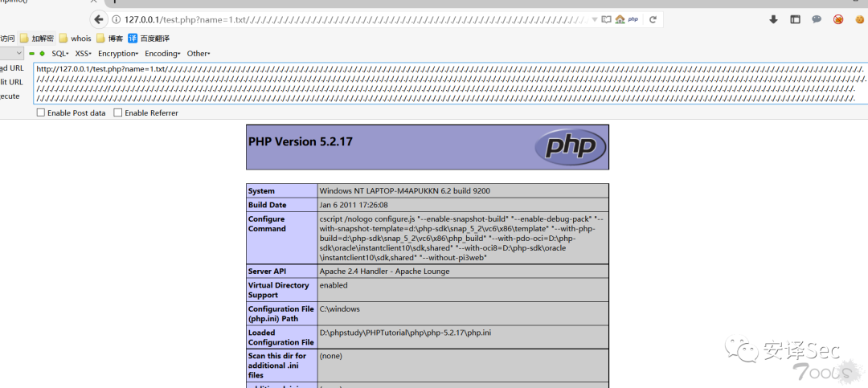Click 'System' row label in phpinfo table

pos(261,191)
